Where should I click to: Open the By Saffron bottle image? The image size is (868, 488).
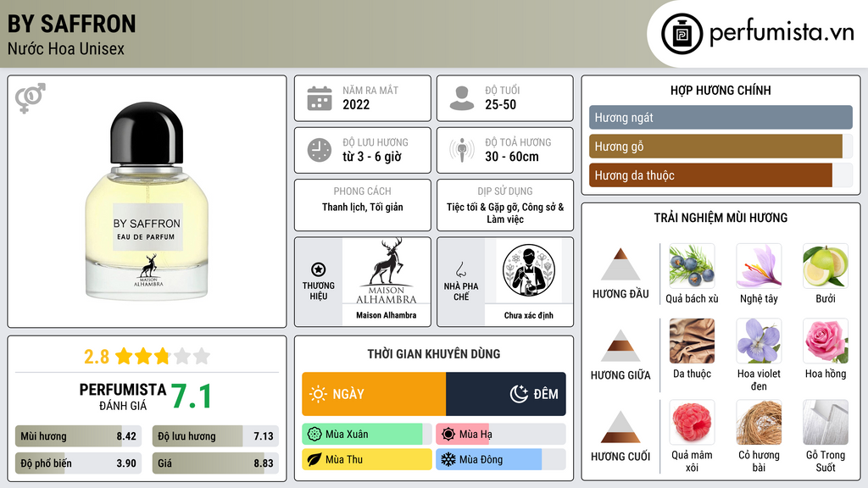pyautogui.click(x=147, y=201)
